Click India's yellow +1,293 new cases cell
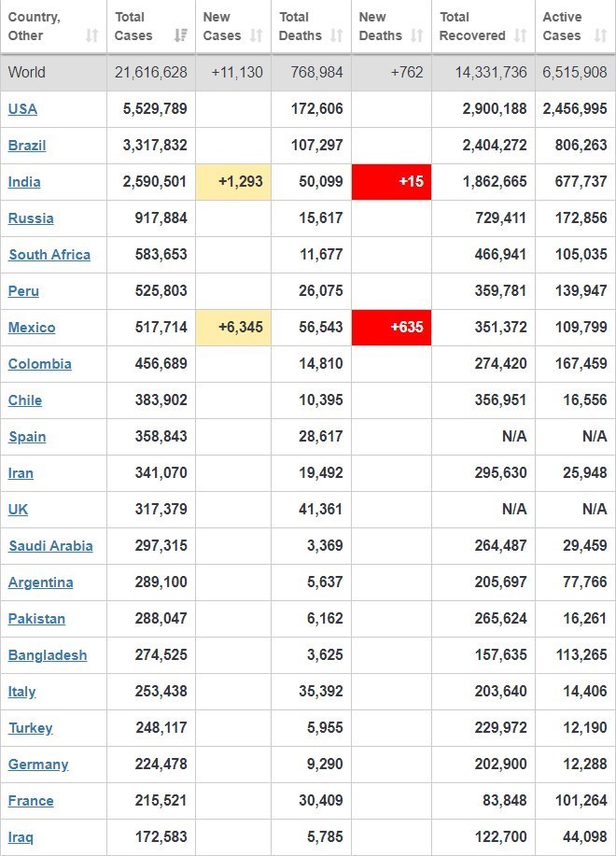The image size is (616, 856). 233,182
